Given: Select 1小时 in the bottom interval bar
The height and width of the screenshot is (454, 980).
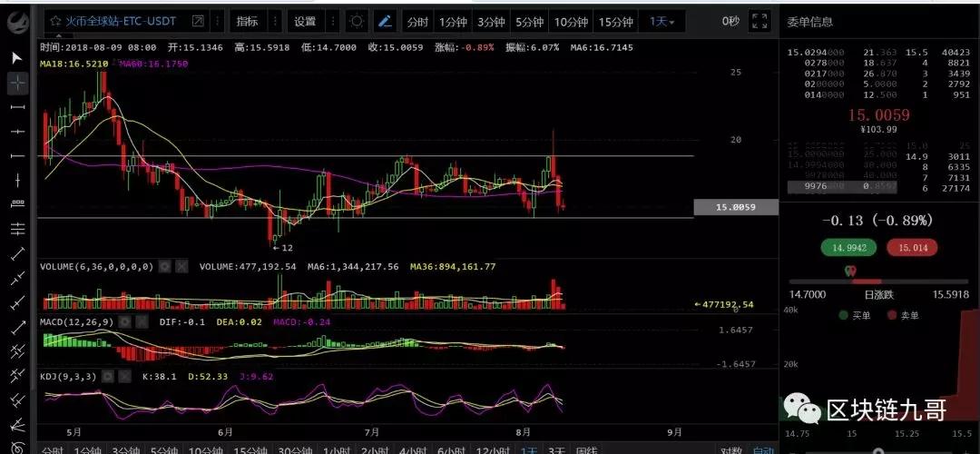Looking at the screenshot, I should coord(337,449).
